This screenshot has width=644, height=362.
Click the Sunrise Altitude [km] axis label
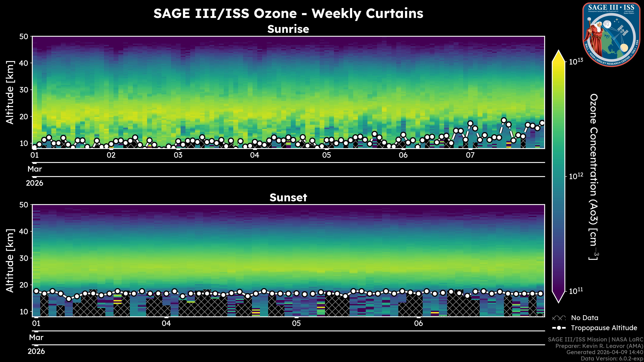(10, 93)
